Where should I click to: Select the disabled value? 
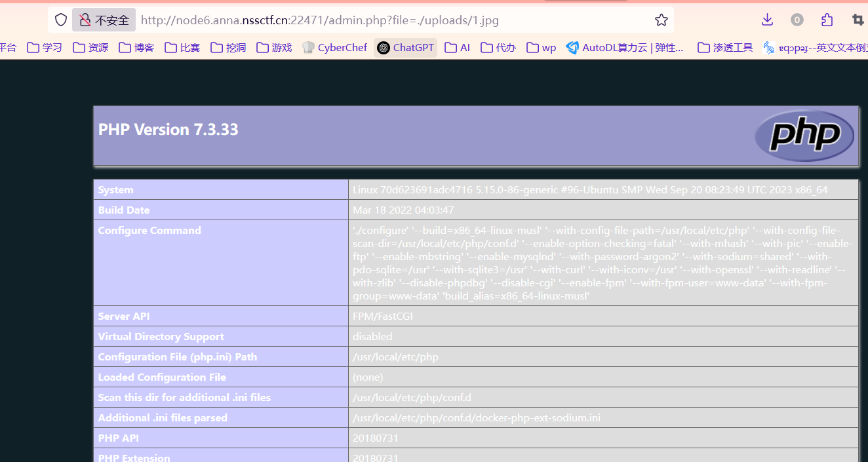click(x=372, y=337)
